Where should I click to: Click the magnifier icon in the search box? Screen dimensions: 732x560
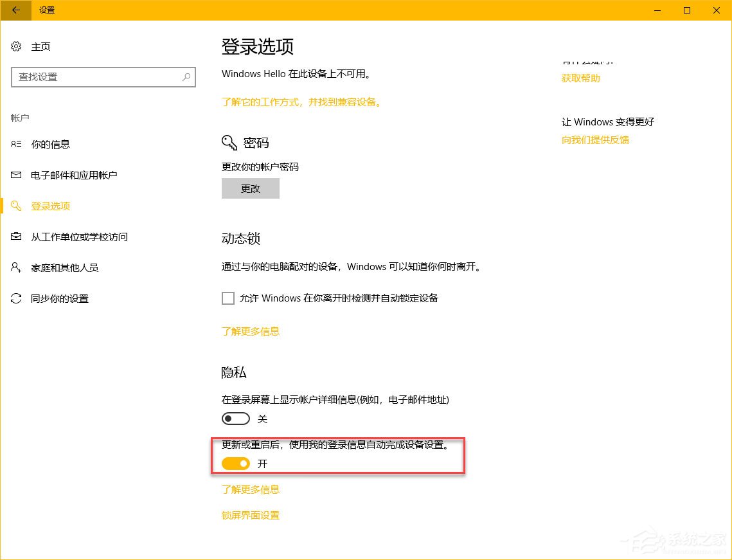tap(186, 77)
